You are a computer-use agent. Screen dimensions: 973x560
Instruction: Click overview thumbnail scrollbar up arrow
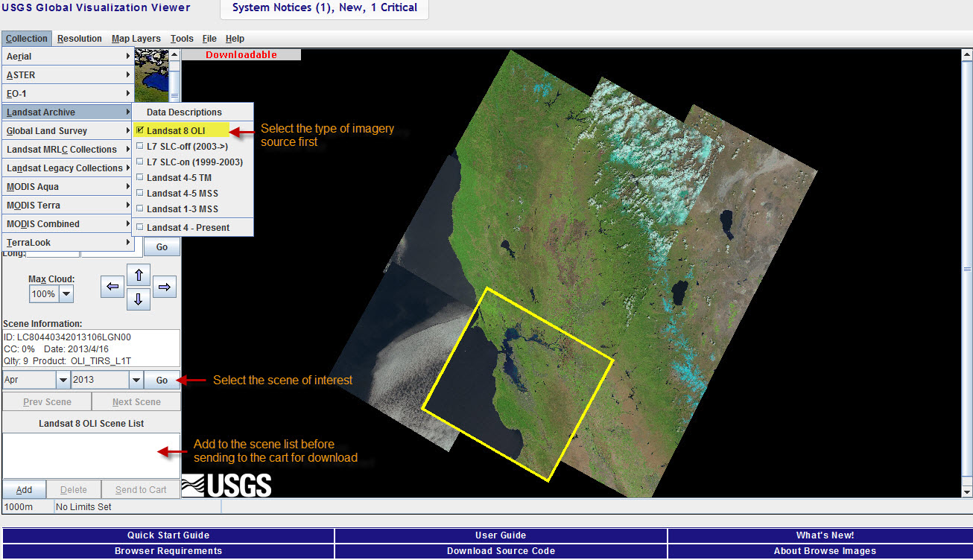click(175, 54)
